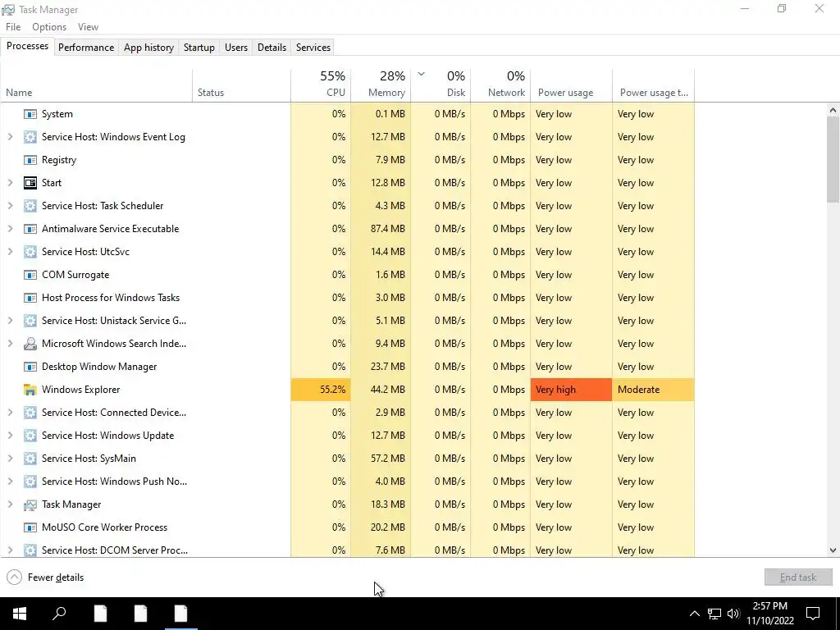Open the File menu
840x630 pixels.
point(13,27)
